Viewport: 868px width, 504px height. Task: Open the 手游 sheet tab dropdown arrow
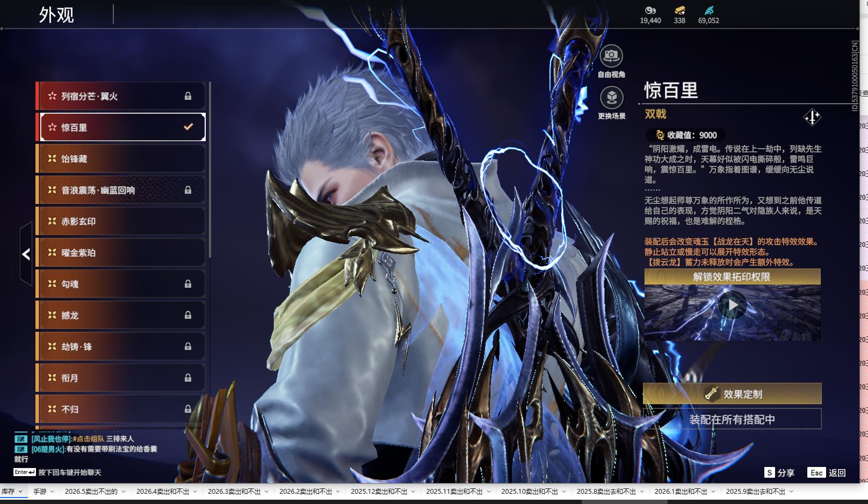pyautogui.click(x=52, y=492)
